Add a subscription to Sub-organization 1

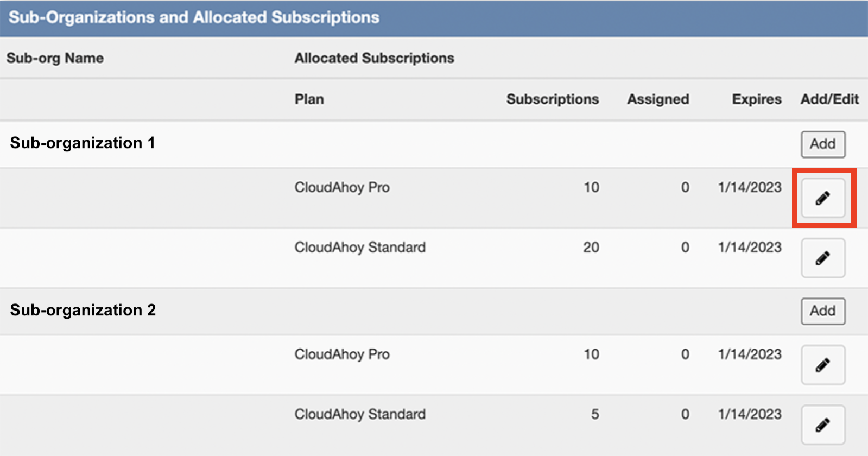pos(823,144)
